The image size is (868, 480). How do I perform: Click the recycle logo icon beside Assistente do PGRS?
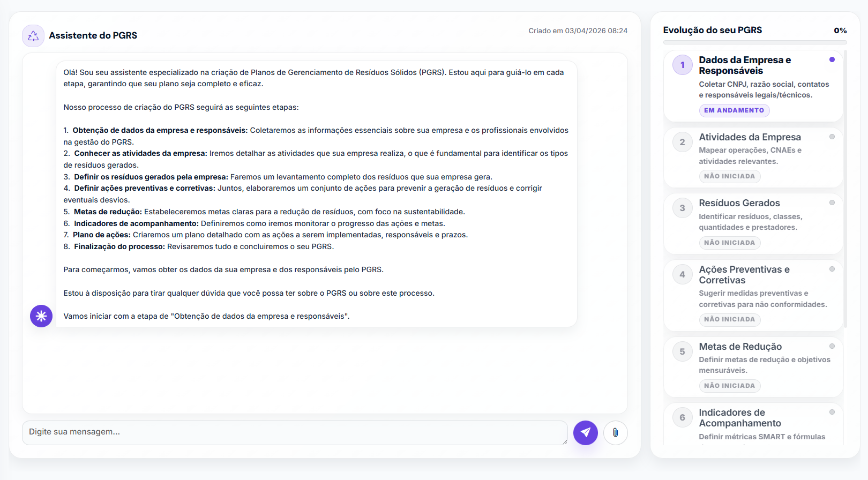point(33,36)
